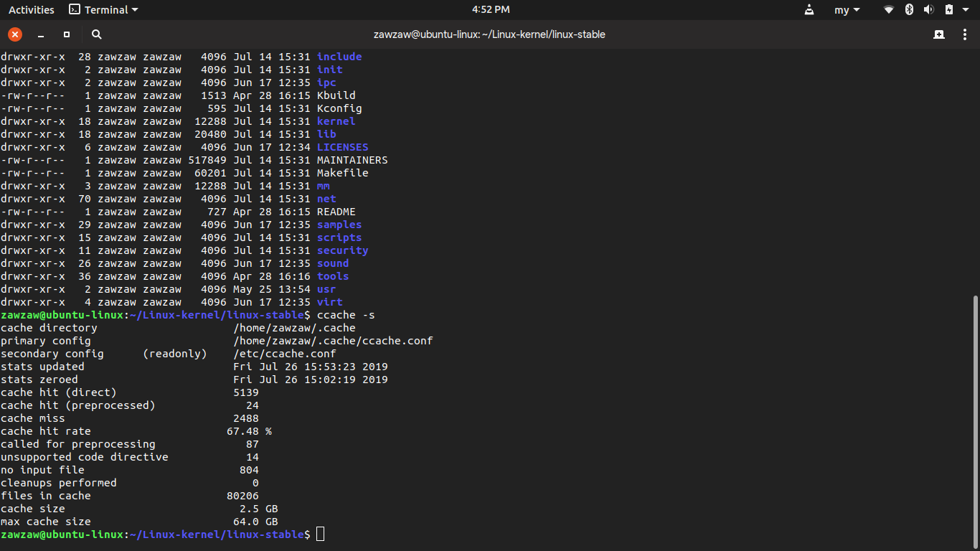Click the 'init' directory name
Image resolution: width=980 pixels, height=551 pixels.
(x=330, y=70)
